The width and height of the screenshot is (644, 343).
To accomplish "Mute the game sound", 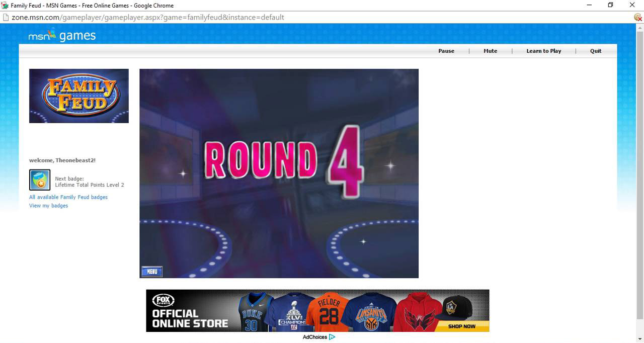I will click(490, 51).
